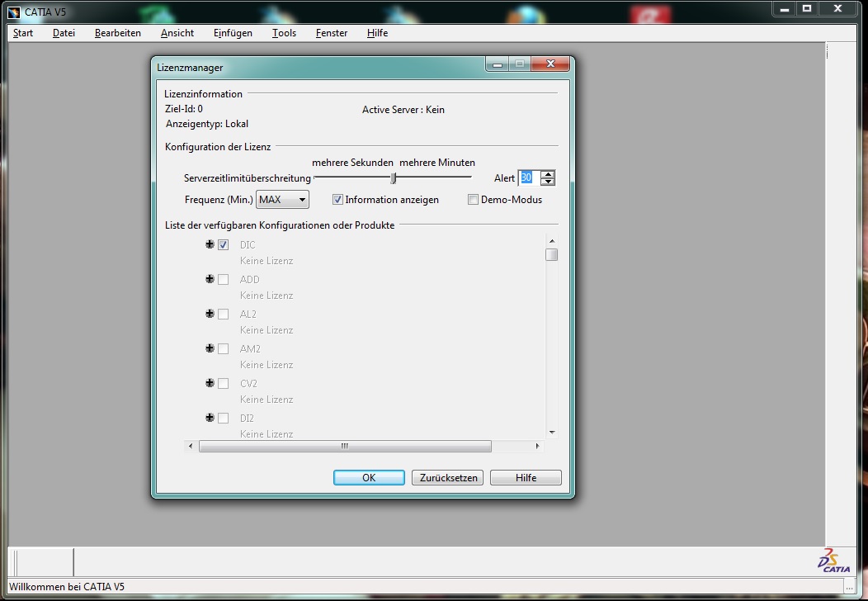Expand the AM2 configuration node
Image resolution: width=868 pixels, height=601 pixels.
(x=210, y=348)
